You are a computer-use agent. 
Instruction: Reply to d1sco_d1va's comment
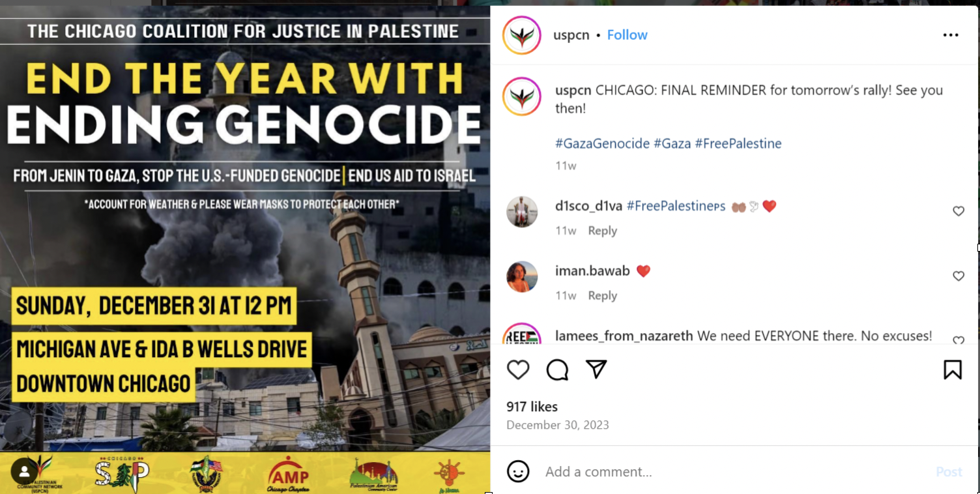(602, 231)
